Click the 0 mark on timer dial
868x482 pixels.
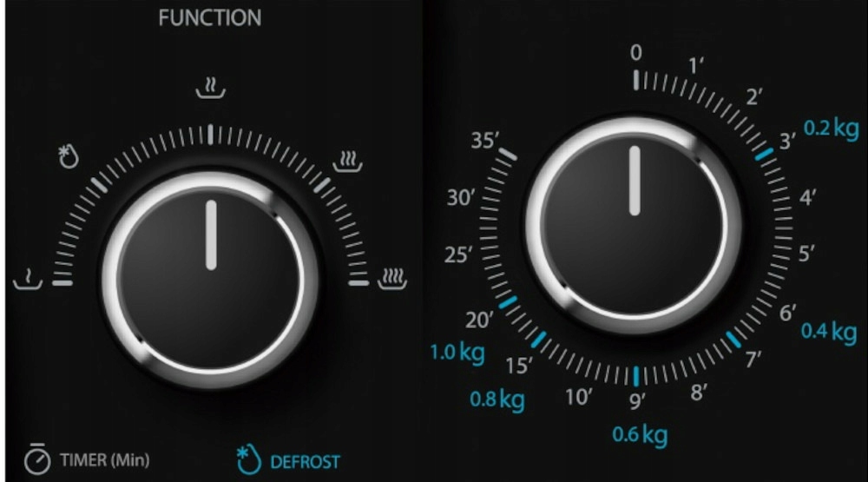636,53
